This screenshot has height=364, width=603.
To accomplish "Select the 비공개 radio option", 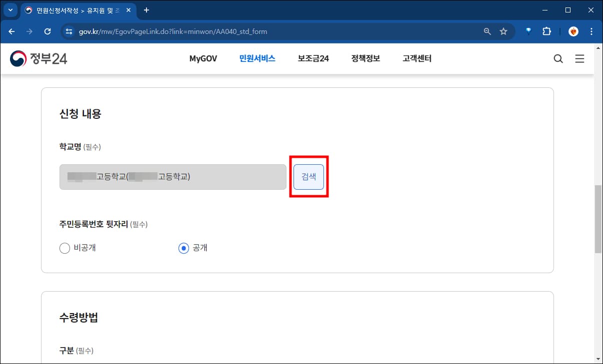I will pyautogui.click(x=64, y=248).
